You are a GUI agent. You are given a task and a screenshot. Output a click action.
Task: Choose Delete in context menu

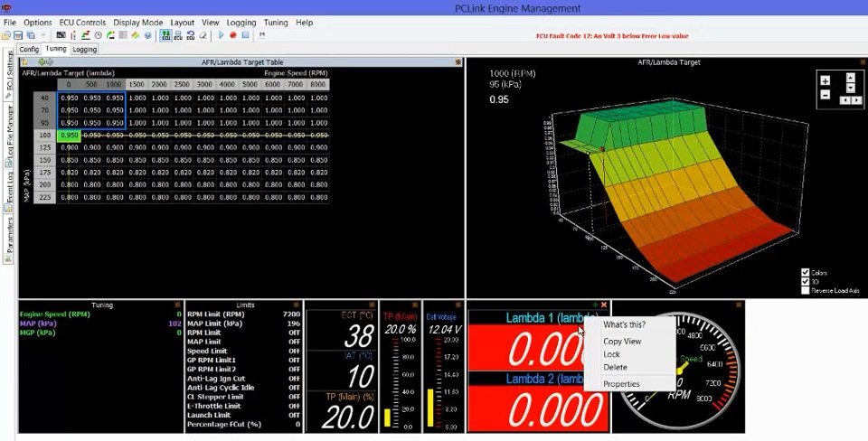tap(615, 367)
